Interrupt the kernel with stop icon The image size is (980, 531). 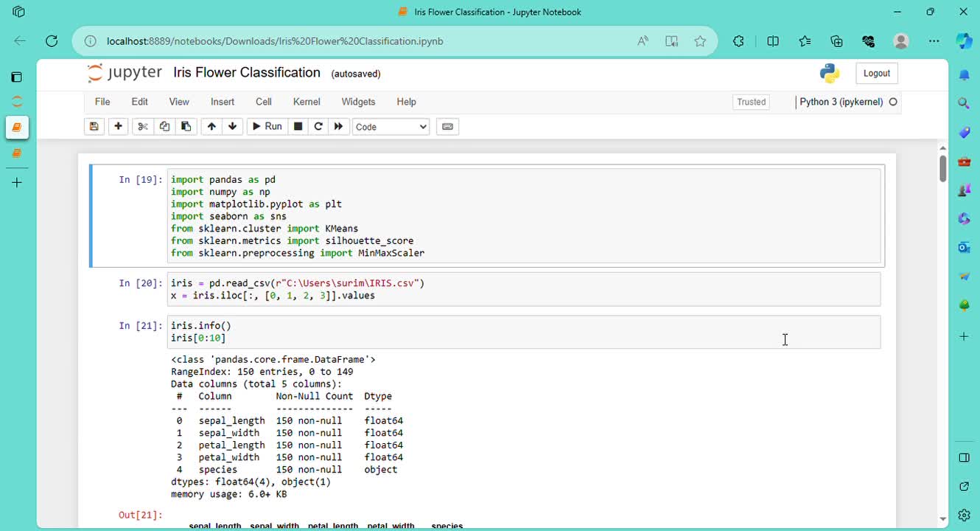298,127
